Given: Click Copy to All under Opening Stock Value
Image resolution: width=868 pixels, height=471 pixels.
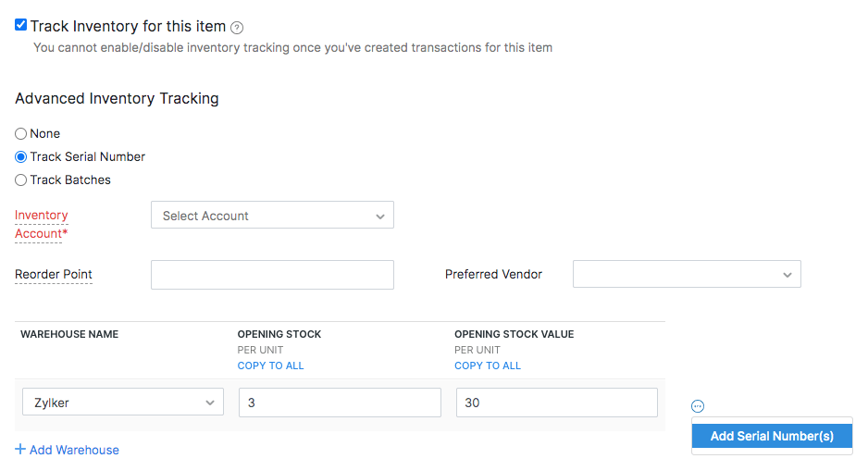Looking at the screenshot, I should 488,366.
